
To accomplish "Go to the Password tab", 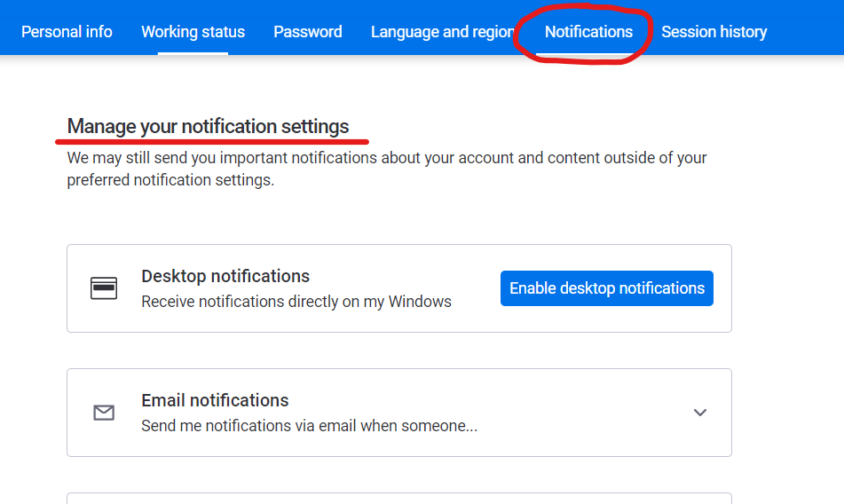I will click(307, 32).
